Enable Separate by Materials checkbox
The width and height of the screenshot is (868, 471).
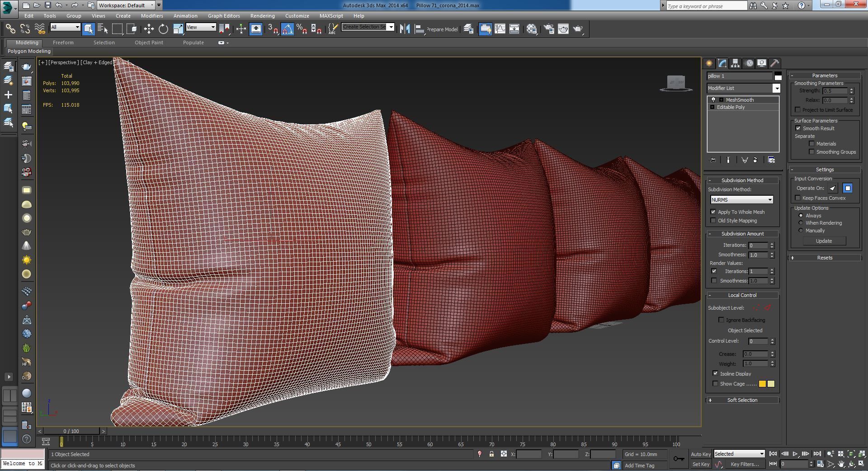(x=811, y=144)
